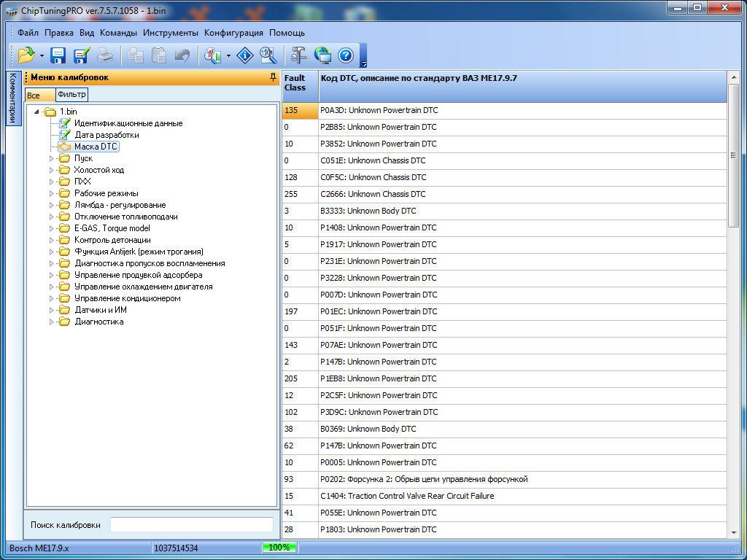Click the blue diamond info icon

click(245, 55)
